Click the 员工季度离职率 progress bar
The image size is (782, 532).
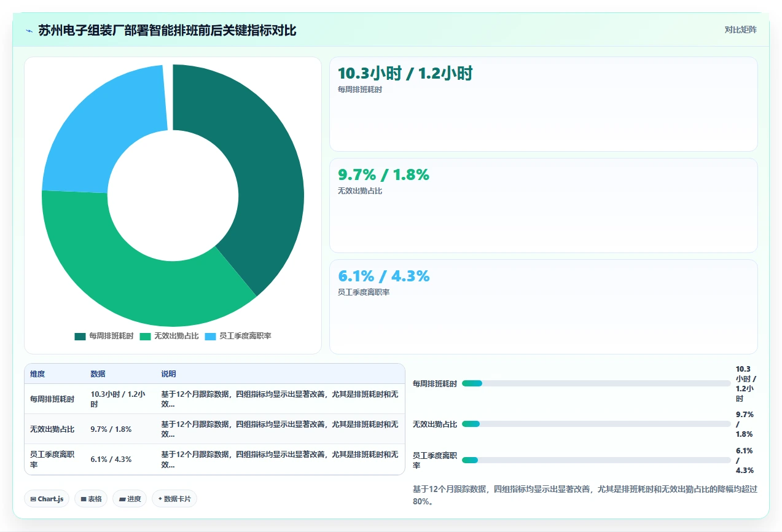click(x=596, y=460)
